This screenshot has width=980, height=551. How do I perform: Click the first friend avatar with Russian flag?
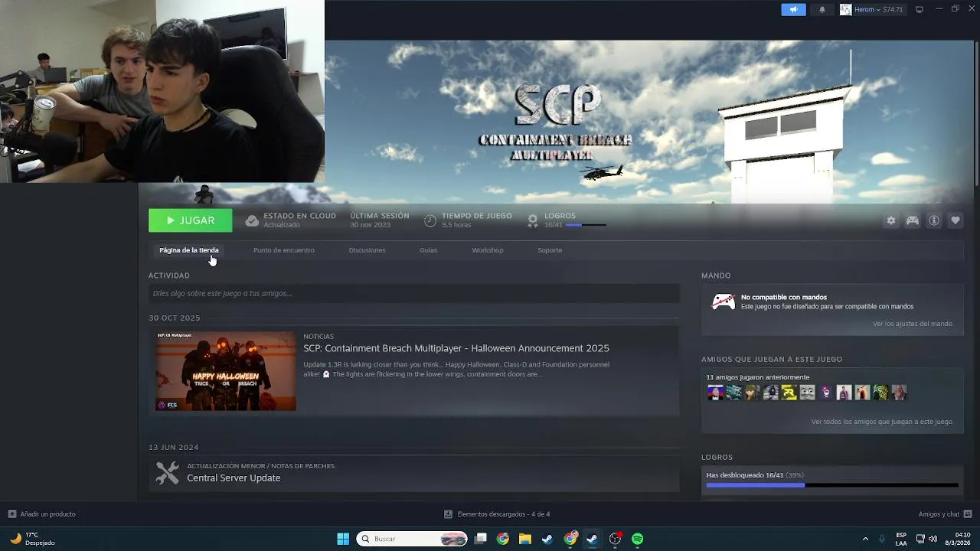tap(715, 393)
